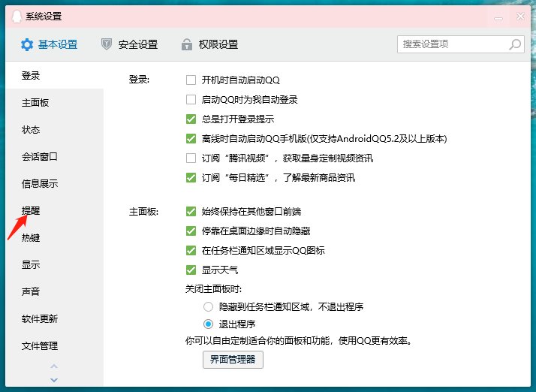Open 状态 settings in the sidebar
Image resolution: width=536 pixels, height=392 pixels.
click(x=54, y=129)
